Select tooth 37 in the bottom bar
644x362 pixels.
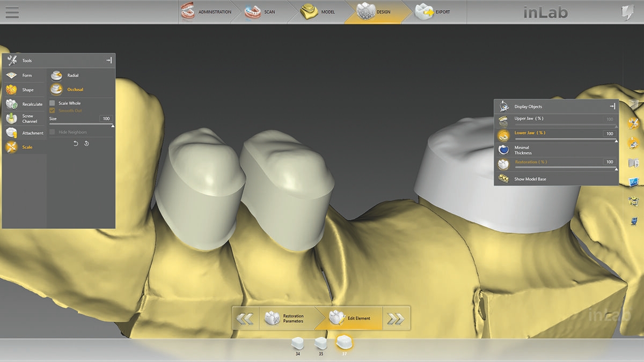tap(344, 345)
